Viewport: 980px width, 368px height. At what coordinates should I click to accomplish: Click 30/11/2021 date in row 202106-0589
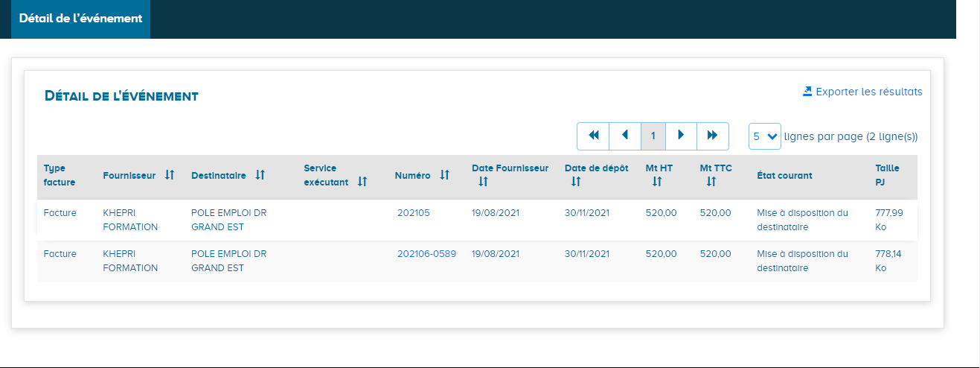pyautogui.click(x=587, y=254)
